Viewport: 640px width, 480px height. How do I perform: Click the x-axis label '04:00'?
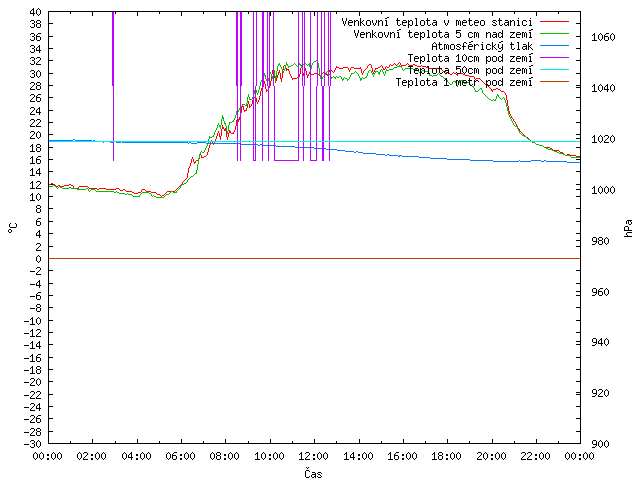[136, 456]
